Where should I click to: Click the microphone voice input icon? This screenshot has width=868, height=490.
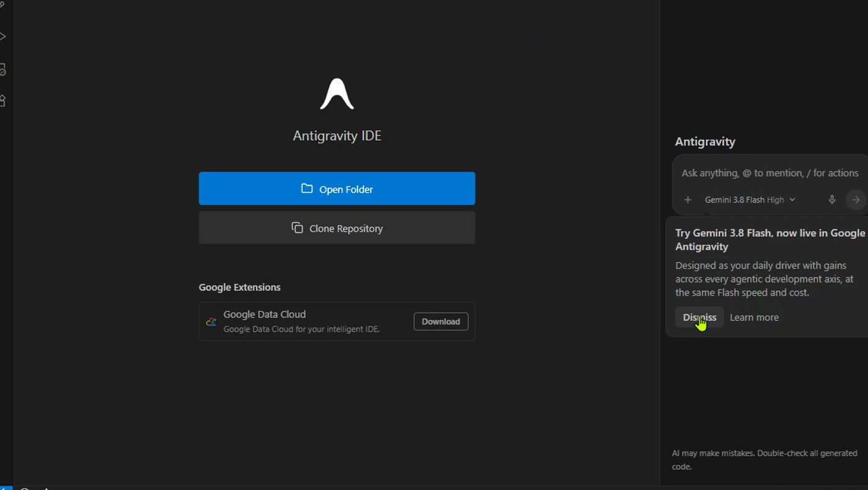(x=832, y=200)
